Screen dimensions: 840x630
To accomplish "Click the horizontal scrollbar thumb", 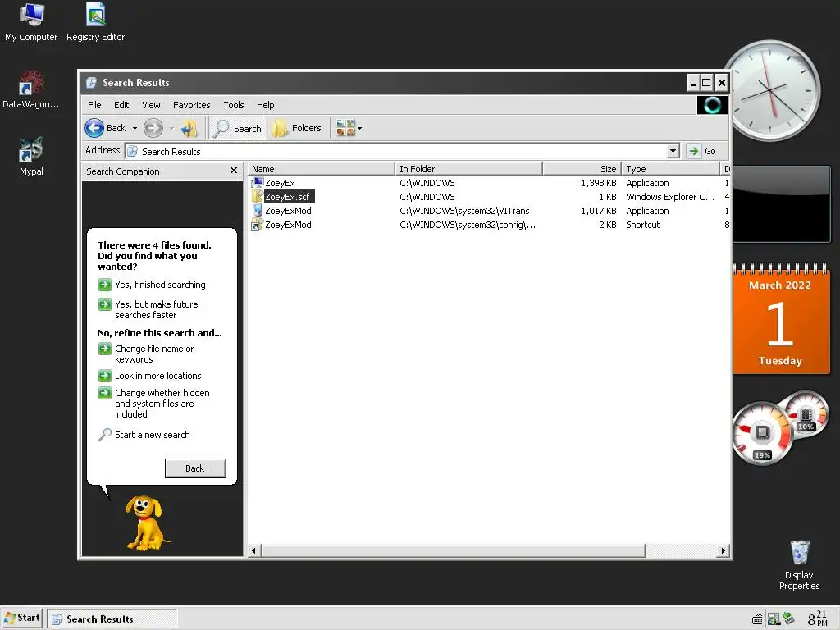I will coord(453,550).
